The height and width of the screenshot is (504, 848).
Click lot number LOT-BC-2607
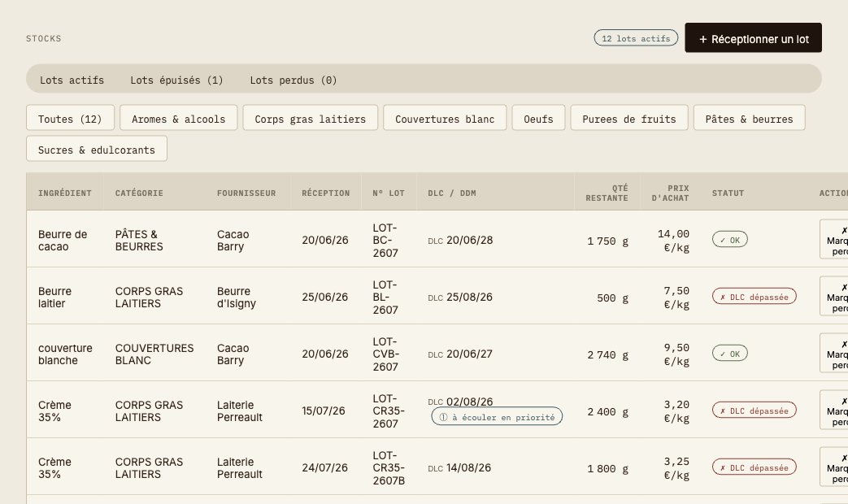(385, 240)
